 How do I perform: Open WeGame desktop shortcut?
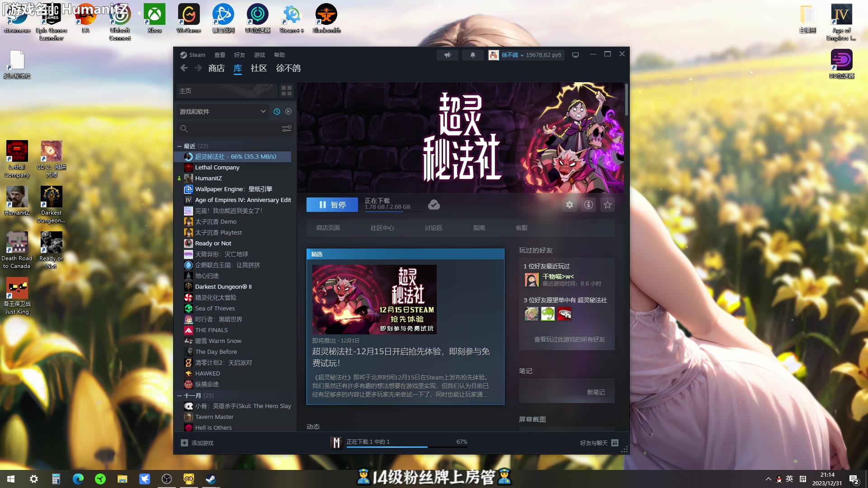tap(189, 18)
